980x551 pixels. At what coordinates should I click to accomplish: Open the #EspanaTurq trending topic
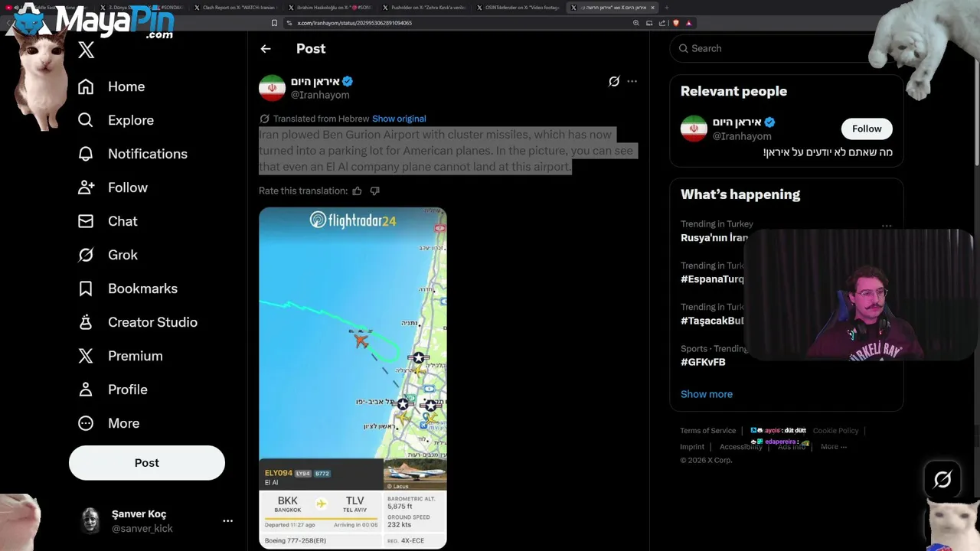tap(712, 279)
